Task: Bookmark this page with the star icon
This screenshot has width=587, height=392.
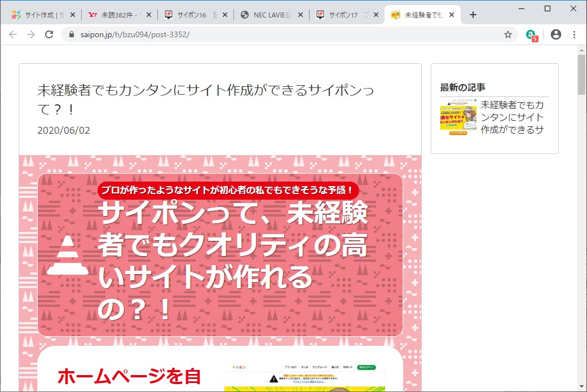Action: [x=507, y=34]
